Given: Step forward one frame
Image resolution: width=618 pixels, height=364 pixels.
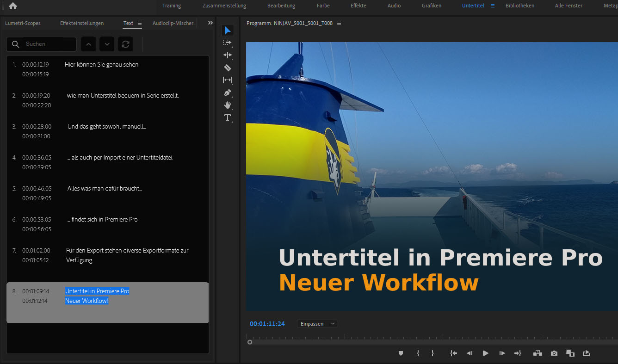Looking at the screenshot, I should (x=502, y=353).
